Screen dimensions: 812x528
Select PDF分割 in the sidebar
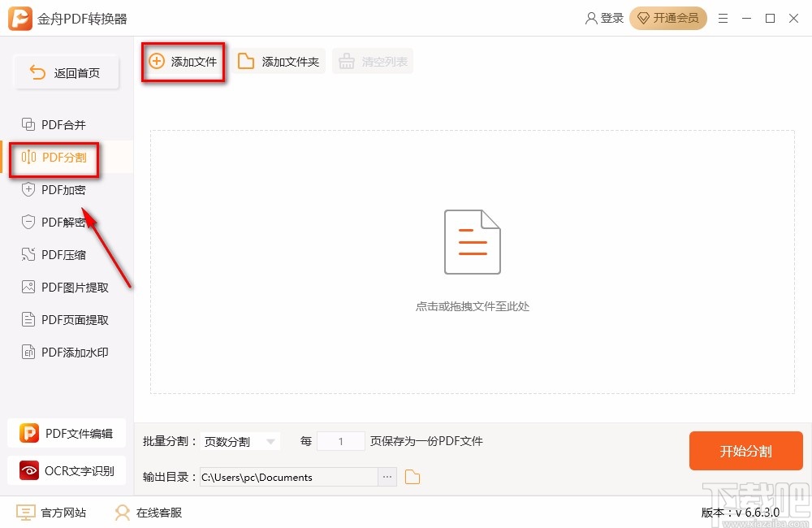[67, 157]
